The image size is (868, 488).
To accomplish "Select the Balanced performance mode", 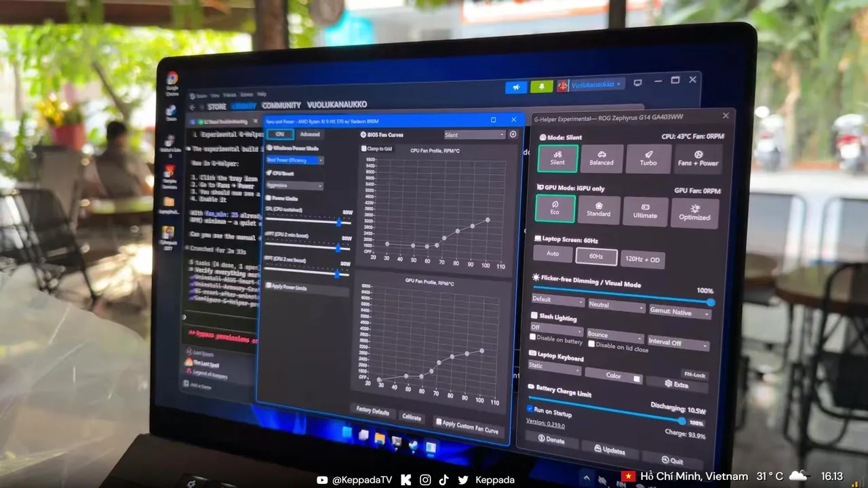I will (601, 159).
